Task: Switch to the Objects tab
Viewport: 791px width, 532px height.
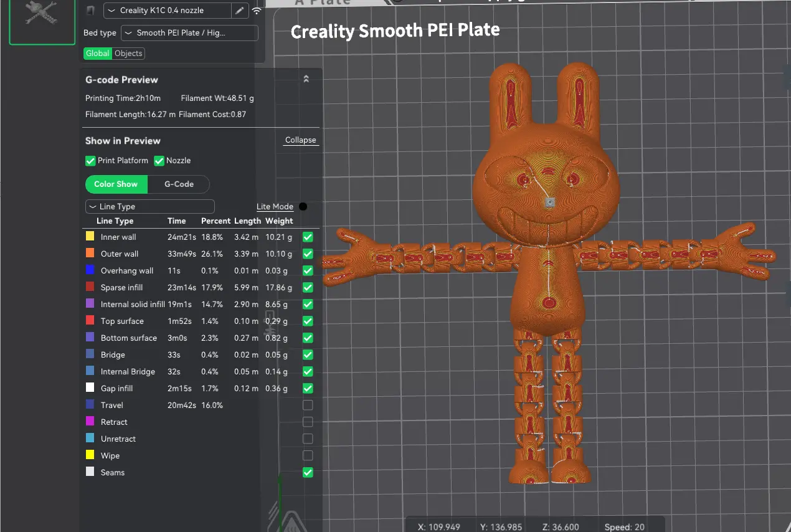Action: tap(129, 54)
